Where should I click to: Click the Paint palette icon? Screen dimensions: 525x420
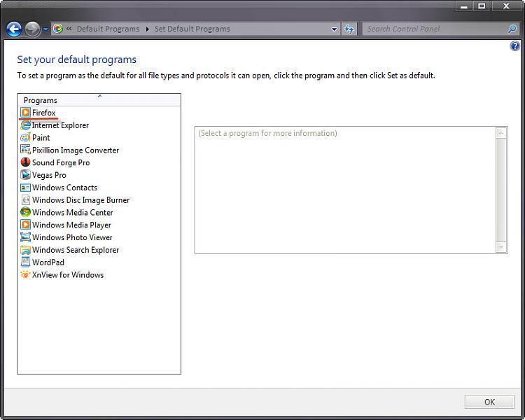25,138
